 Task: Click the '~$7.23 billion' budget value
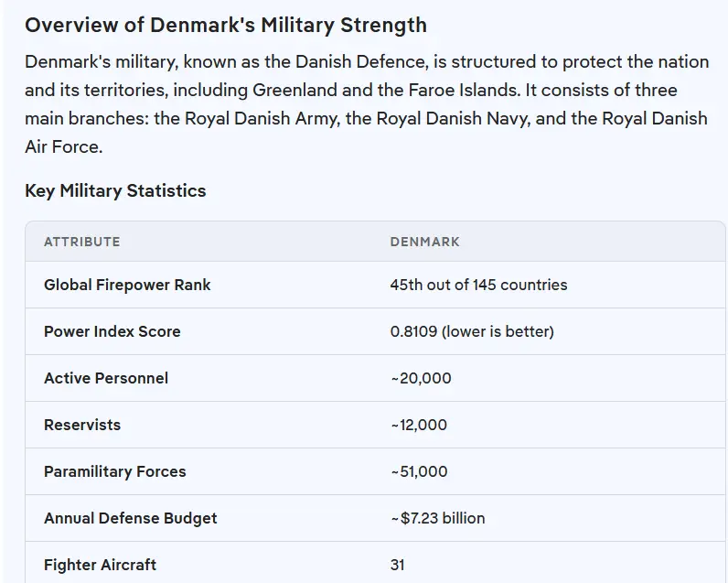(x=437, y=518)
